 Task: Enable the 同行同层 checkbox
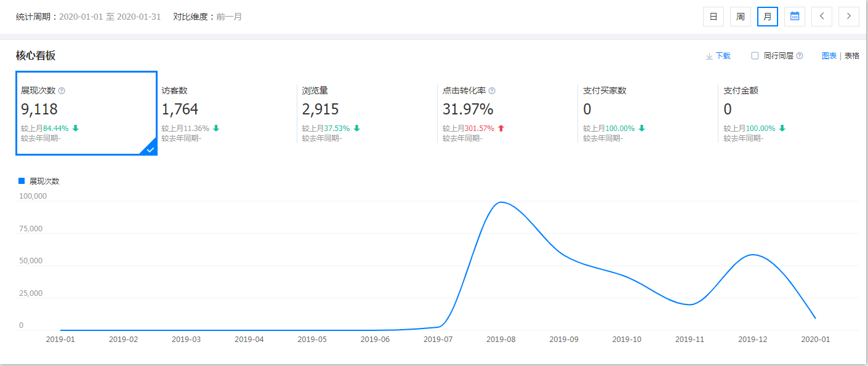755,56
